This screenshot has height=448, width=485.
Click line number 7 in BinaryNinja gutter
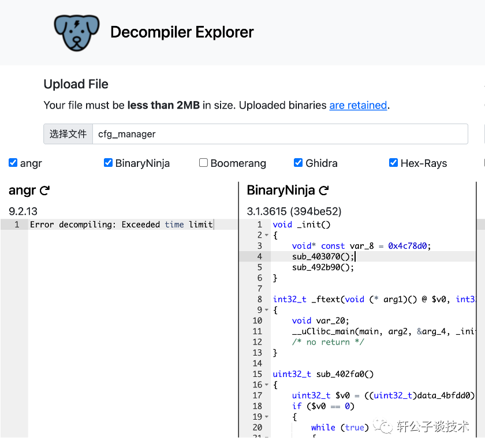pos(259,289)
